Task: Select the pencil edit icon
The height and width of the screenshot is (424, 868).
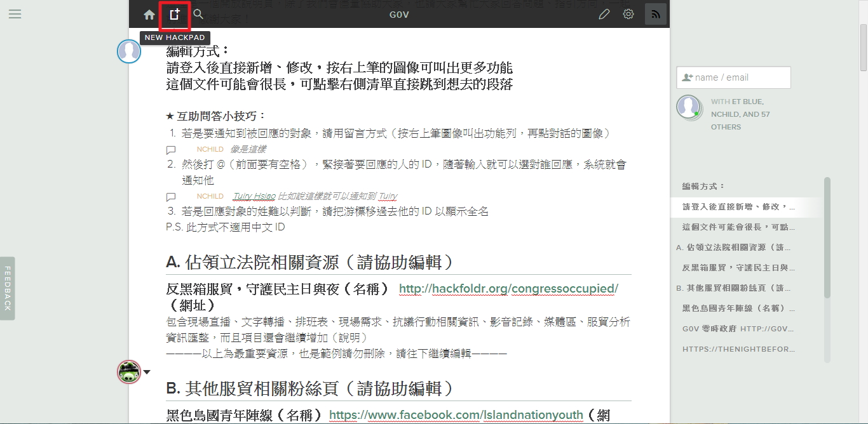Action: 604,13
